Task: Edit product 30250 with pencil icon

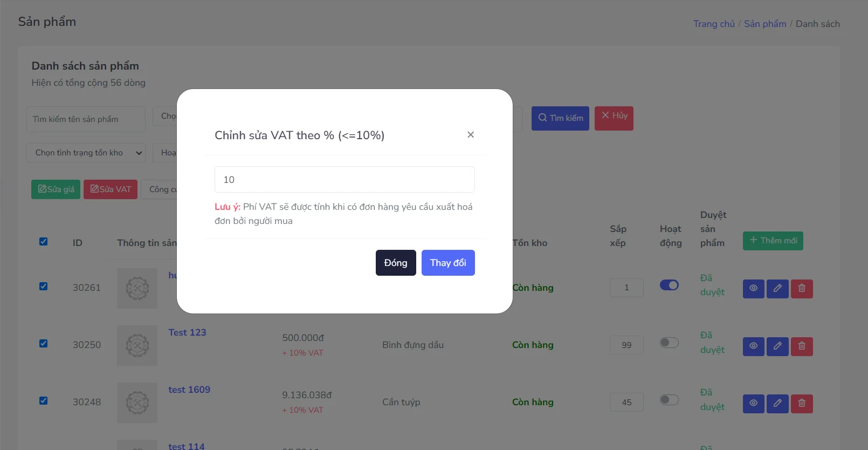Action: [777, 346]
